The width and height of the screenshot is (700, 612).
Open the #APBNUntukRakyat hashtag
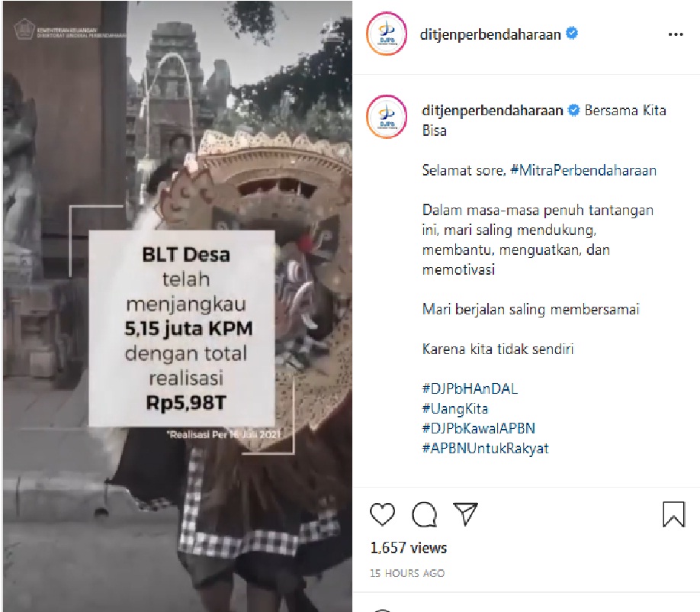pos(485,448)
